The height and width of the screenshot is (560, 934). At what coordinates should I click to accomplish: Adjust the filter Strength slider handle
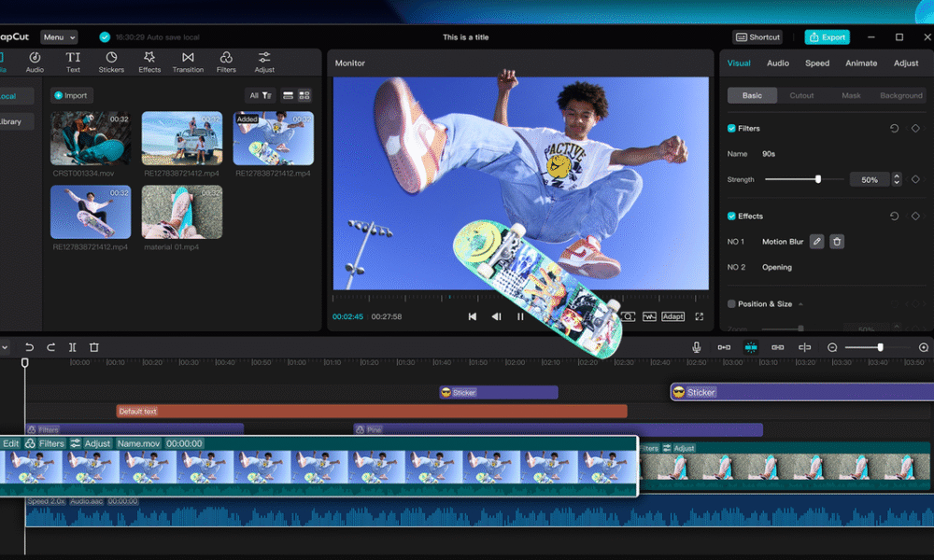(x=818, y=179)
